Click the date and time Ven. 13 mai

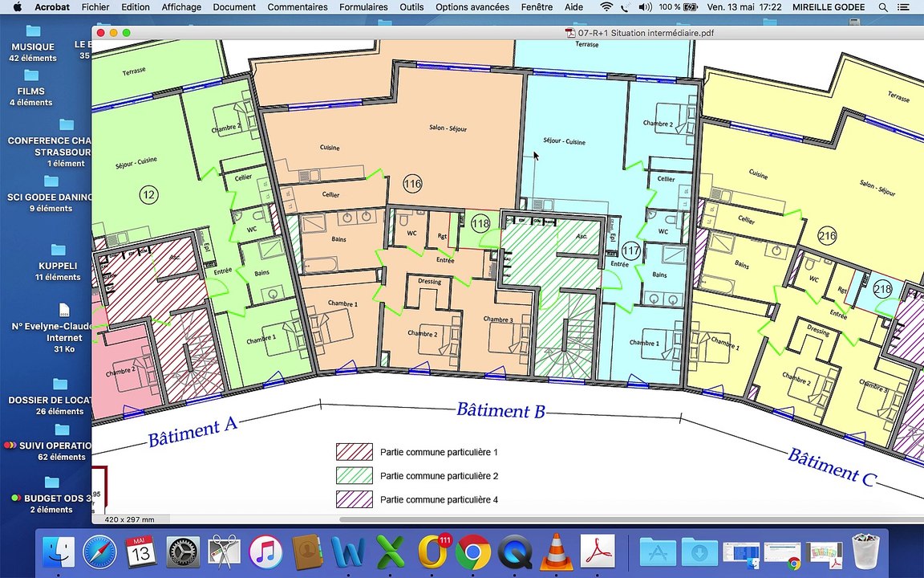point(744,7)
